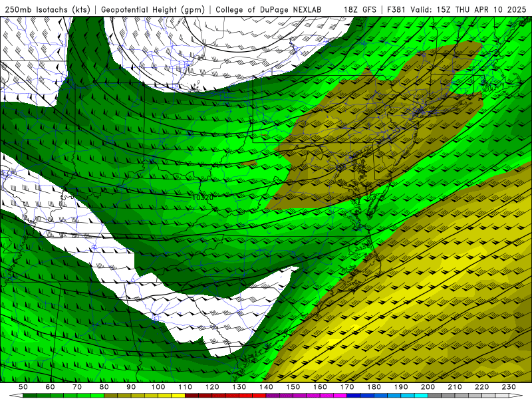Click the 80 value on the color scale
The height and width of the screenshot is (399, 532).
(x=104, y=387)
